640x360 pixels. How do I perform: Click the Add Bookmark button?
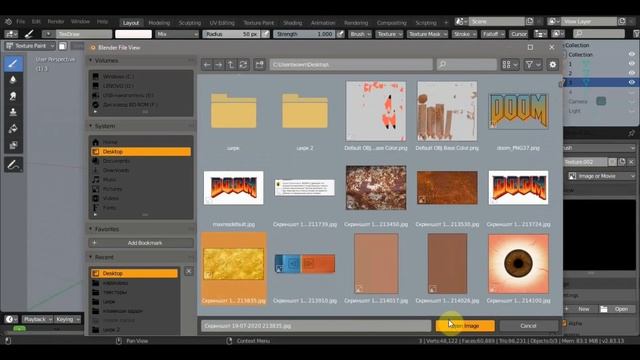141,243
